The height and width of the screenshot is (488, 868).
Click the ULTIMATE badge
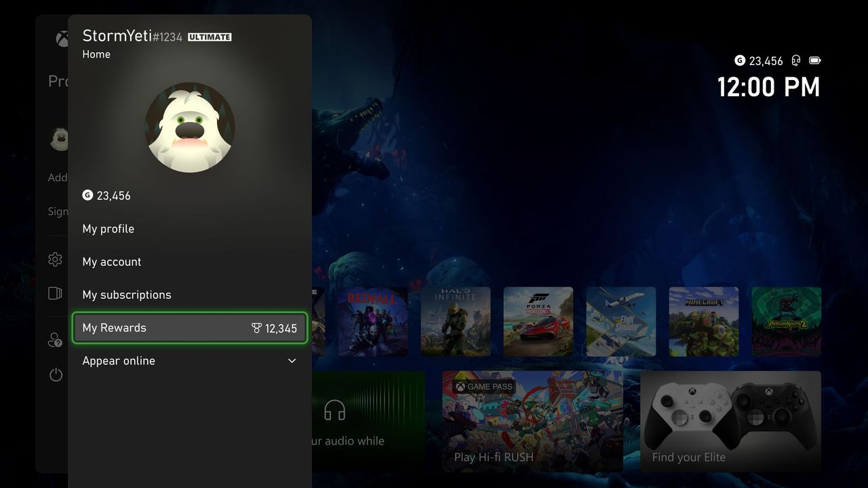pyautogui.click(x=210, y=37)
